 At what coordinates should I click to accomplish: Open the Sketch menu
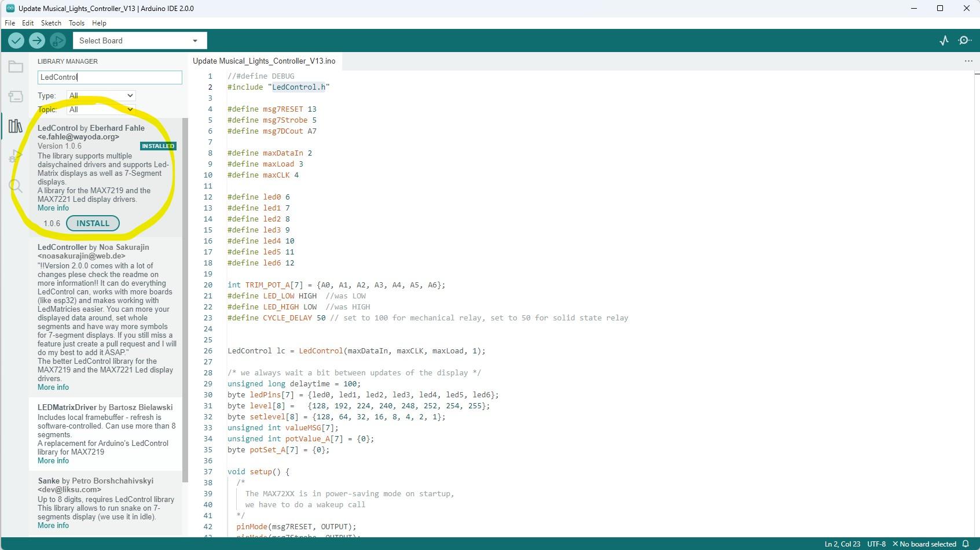tap(51, 23)
